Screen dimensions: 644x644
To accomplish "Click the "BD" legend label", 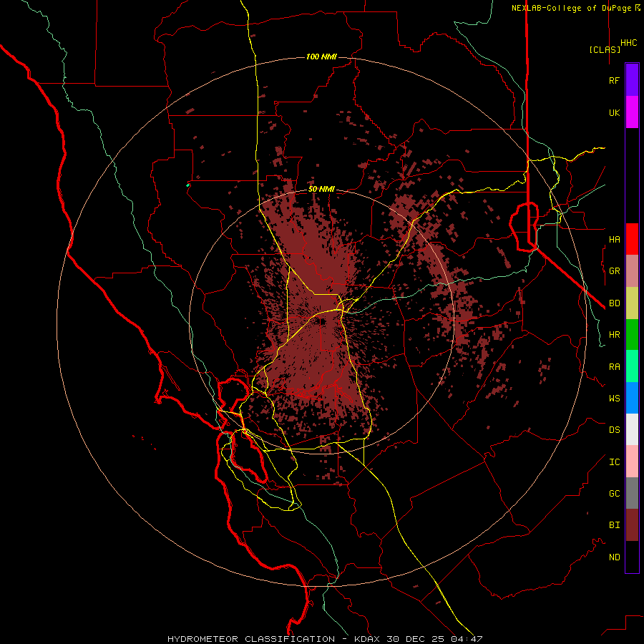I will click(x=614, y=303).
